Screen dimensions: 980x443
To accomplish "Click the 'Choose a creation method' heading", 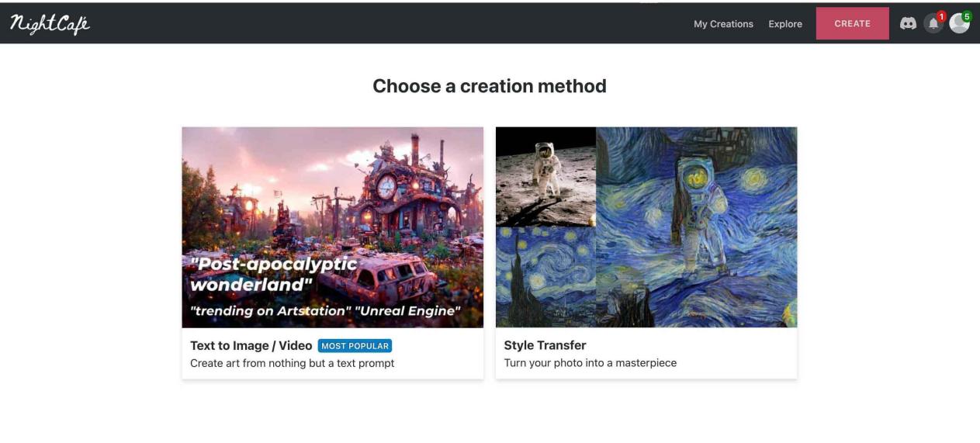I will pos(490,86).
